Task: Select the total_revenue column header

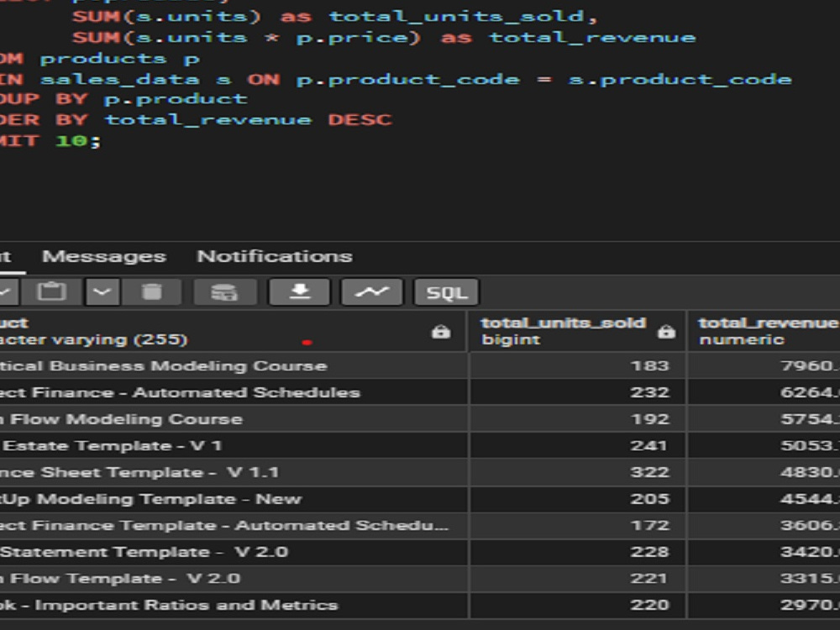Action: coord(764,331)
